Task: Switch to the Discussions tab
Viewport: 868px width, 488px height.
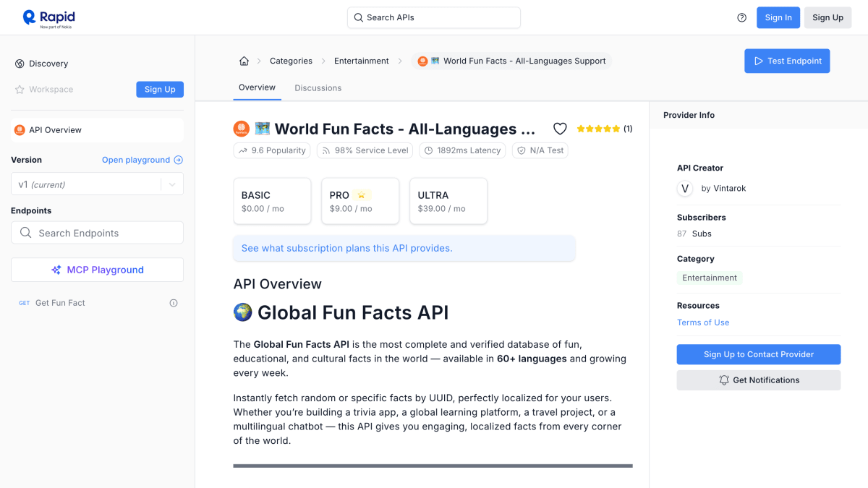Action: (x=318, y=88)
